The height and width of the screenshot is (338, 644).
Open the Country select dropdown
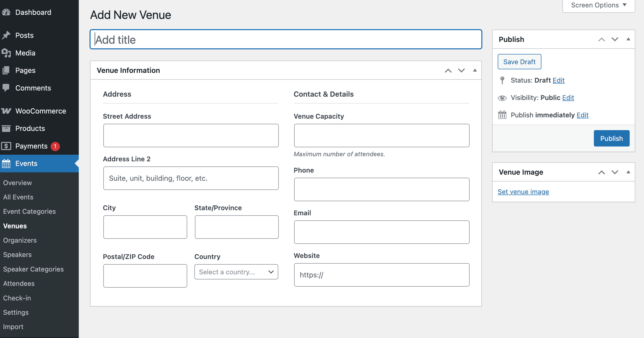click(236, 272)
